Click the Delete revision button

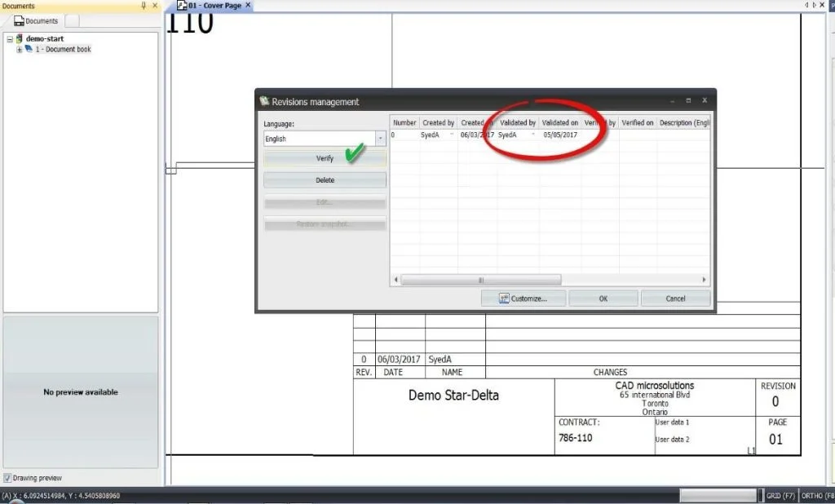pyautogui.click(x=325, y=180)
